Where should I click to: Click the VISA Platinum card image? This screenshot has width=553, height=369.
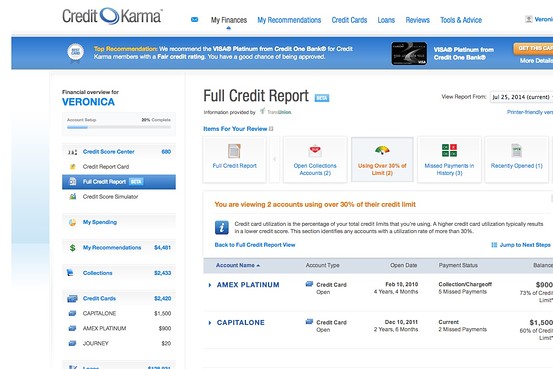[409, 54]
